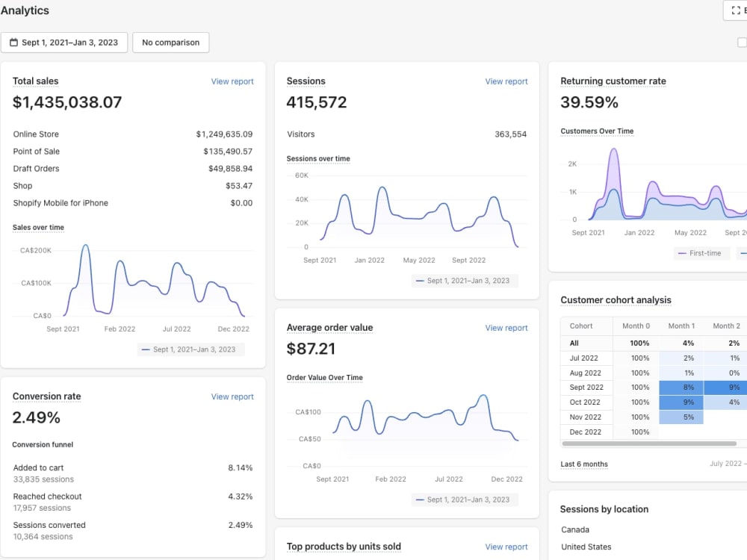
Task: Click the Order Value Over Time legend
Action: (x=465, y=500)
